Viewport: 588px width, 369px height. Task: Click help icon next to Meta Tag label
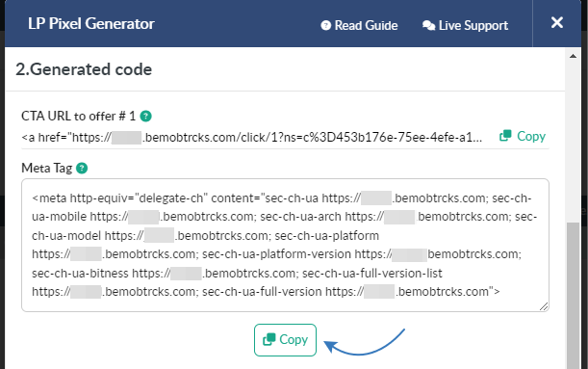82,169
